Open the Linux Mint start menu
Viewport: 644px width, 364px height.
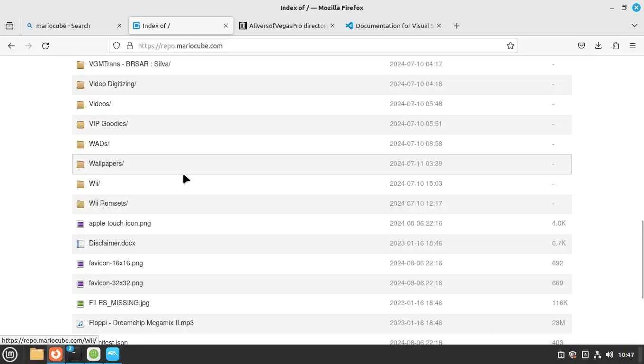click(x=10, y=354)
